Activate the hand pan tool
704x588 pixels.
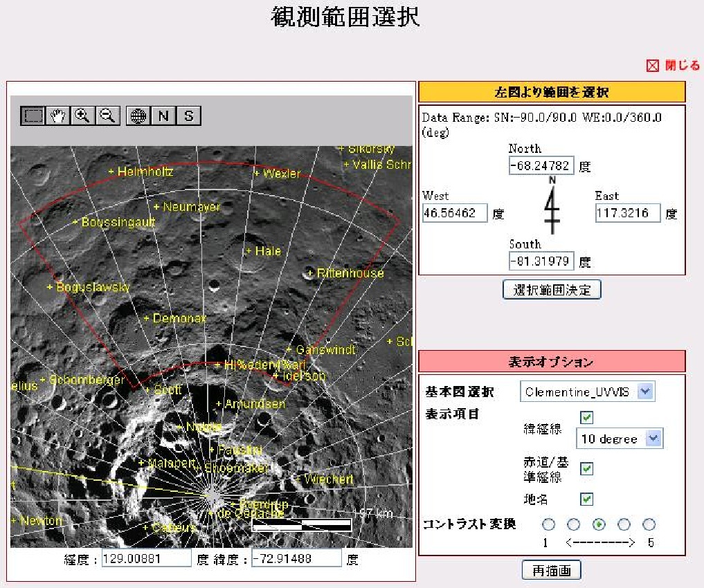tap(57, 116)
